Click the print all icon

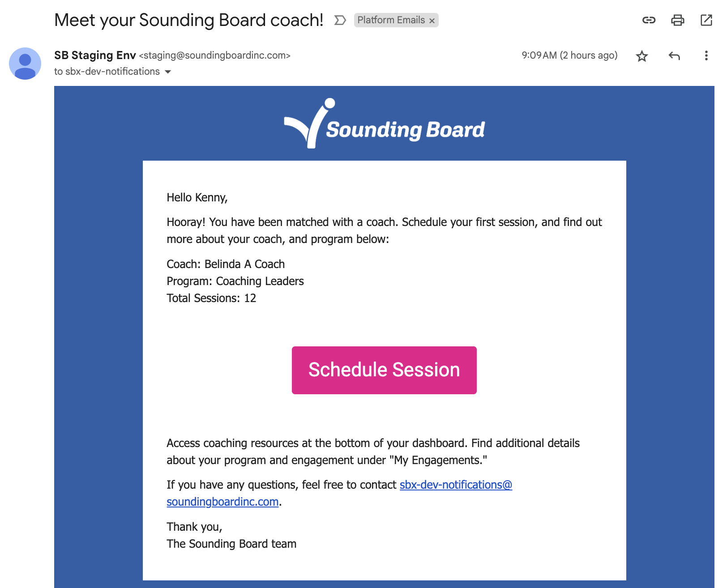(677, 20)
